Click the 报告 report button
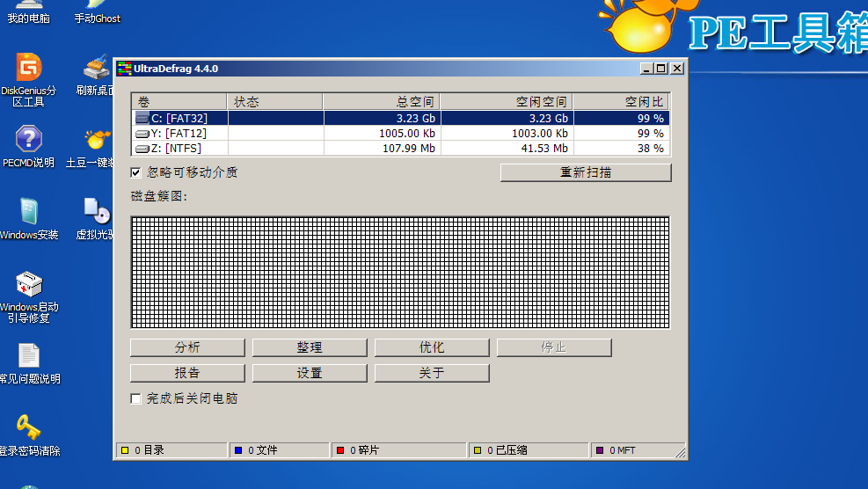The width and height of the screenshot is (868, 489). click(x=187, y=373)
